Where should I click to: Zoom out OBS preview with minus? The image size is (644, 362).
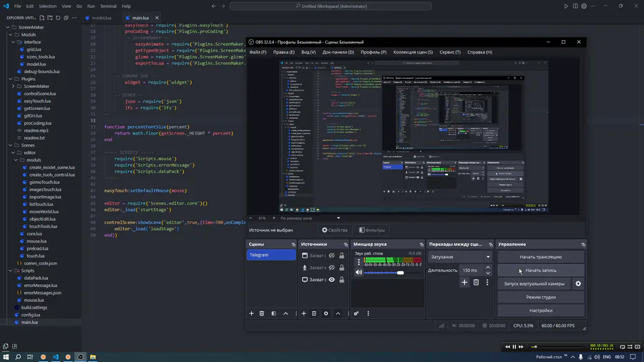(251, 218)
